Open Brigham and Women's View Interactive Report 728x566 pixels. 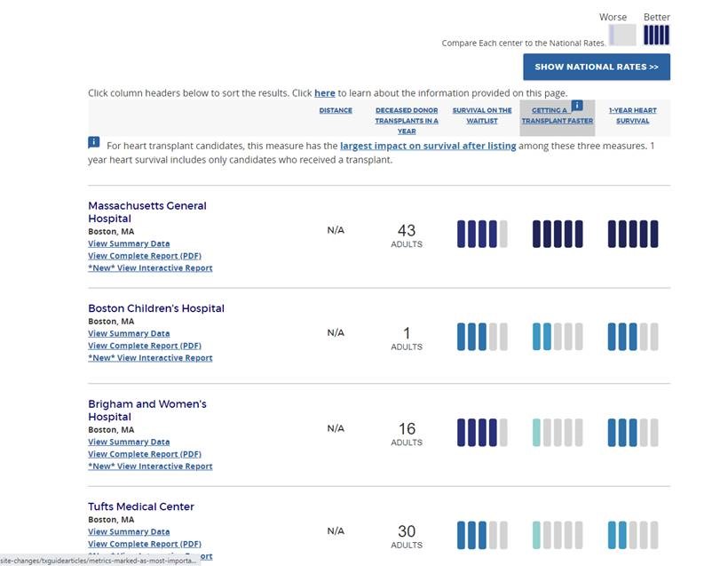pyautogui.click(x=150, y=466)
